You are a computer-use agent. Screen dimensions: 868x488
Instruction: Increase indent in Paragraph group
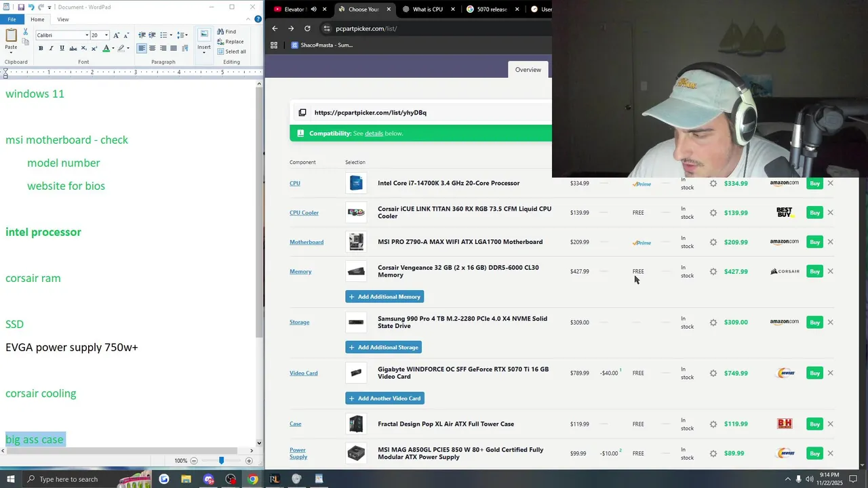(x=152, y=35)
